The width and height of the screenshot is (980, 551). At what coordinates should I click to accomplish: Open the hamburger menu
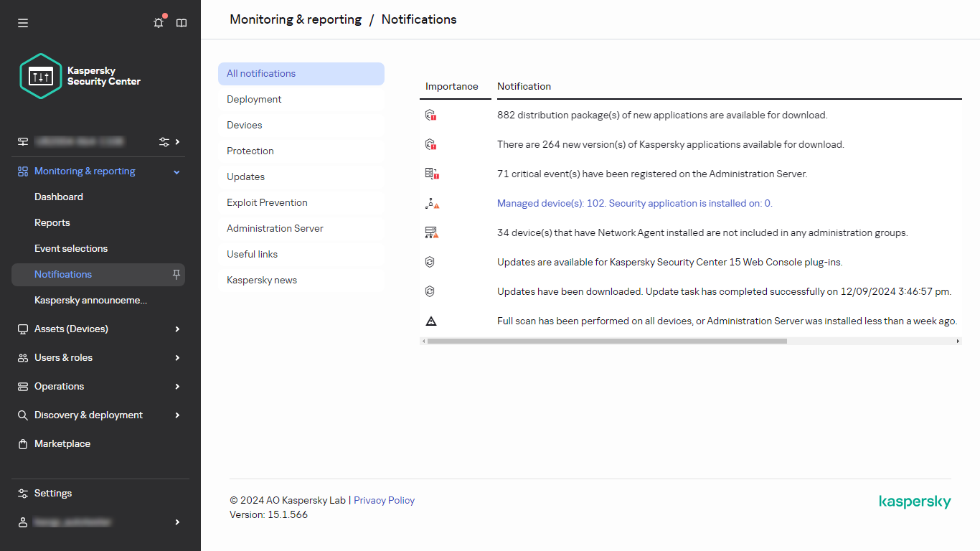[22, 22]
